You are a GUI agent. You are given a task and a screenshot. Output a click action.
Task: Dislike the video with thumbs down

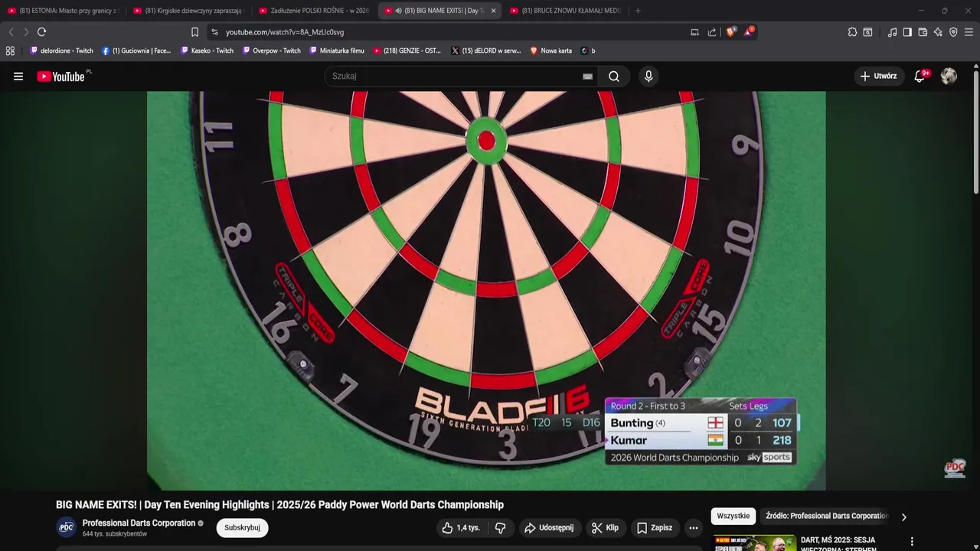[500, 527]
